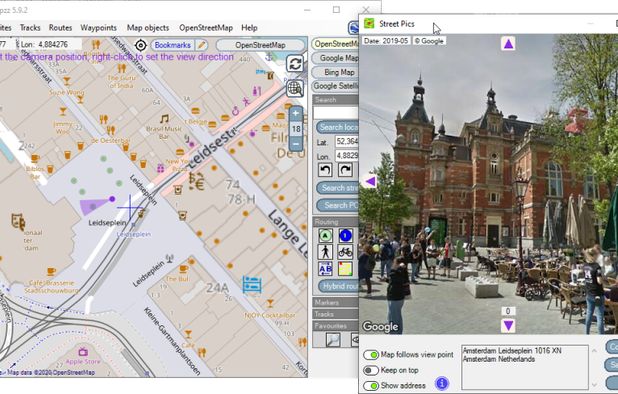Click the Date 2019-05 label

(386, 41)
